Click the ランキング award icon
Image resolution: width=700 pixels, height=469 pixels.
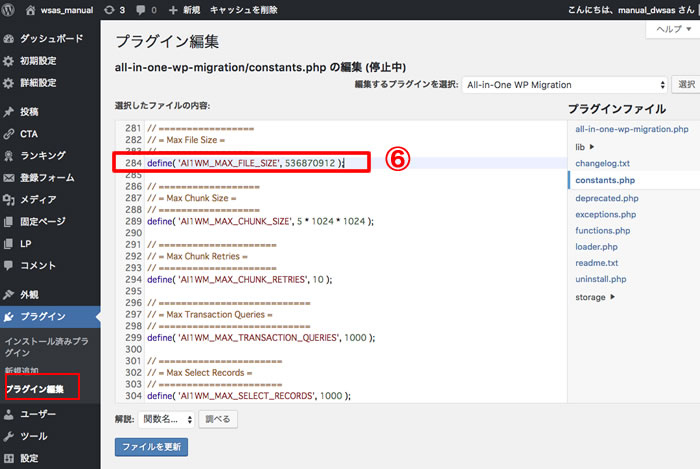8,156
